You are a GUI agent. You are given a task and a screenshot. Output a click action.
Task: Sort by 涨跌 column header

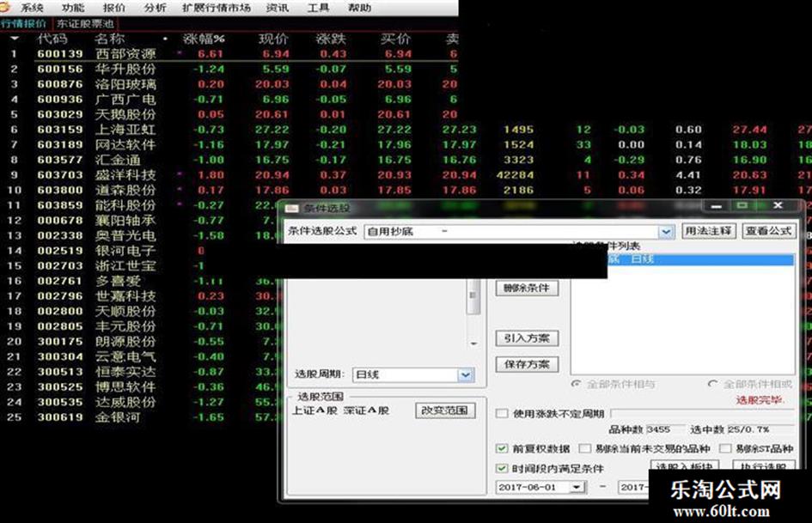pyautogui.click(x=331, y=39)
